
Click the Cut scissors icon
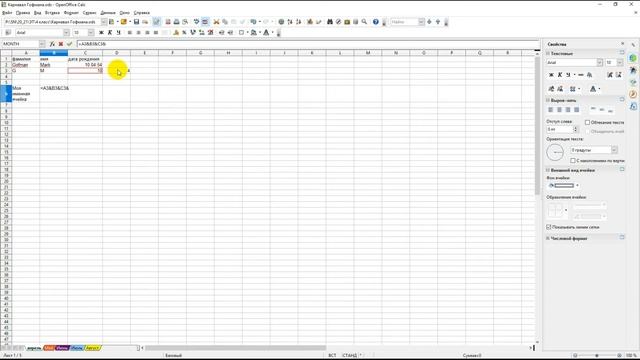tap(216, 22)
